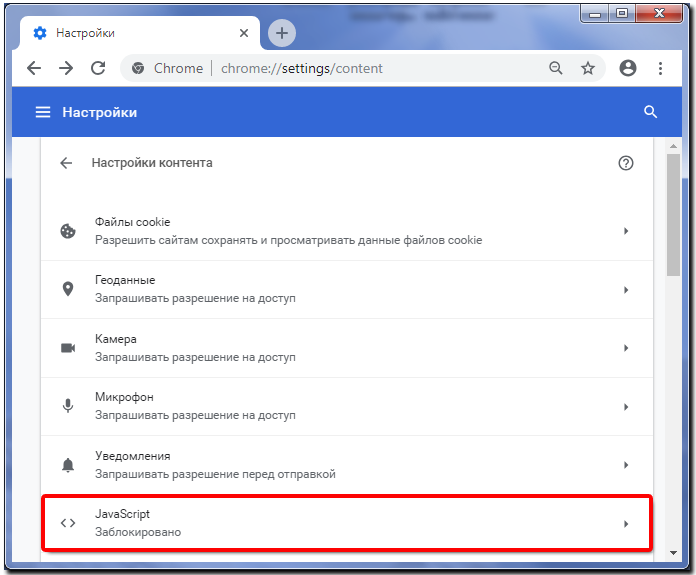The width and height of the screenshot is (696, 575).
Task: Bookmark this page with the star icon
Action: (x=588, y=68)
